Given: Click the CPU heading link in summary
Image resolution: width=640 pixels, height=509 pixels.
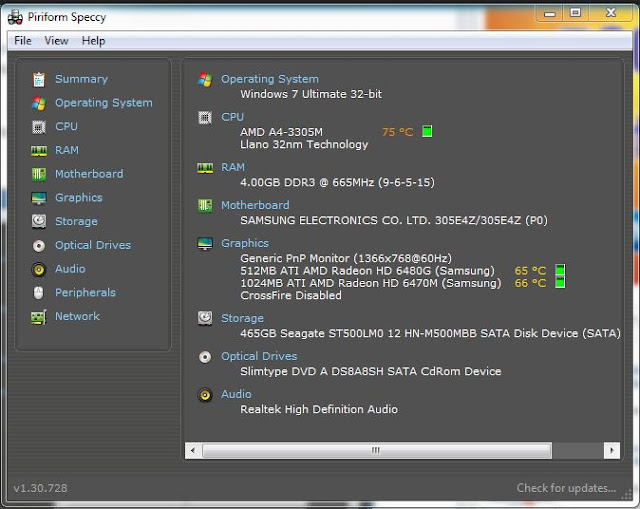Looking at the screenshot, I should coord(232,117).
